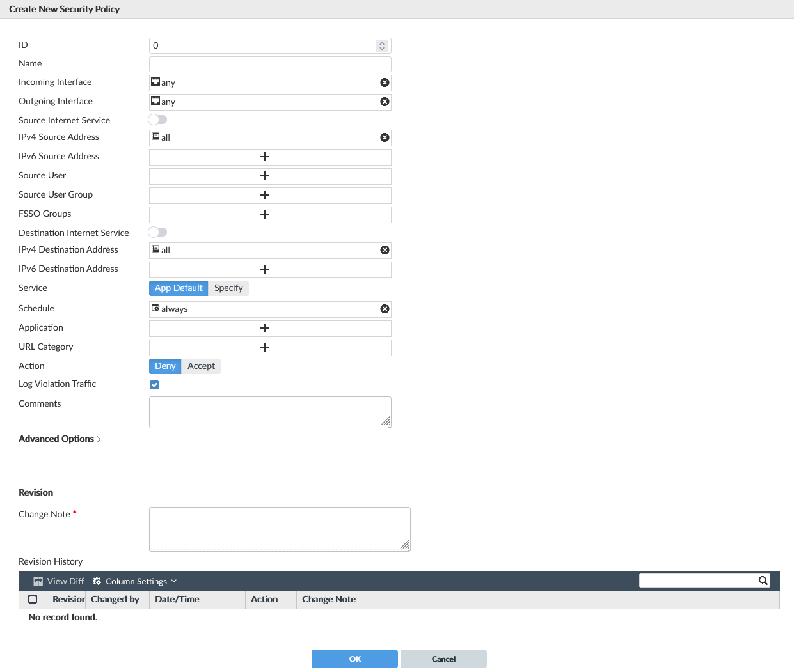
Task: Click the ID field spinner arrows
Action: point(382,45)
